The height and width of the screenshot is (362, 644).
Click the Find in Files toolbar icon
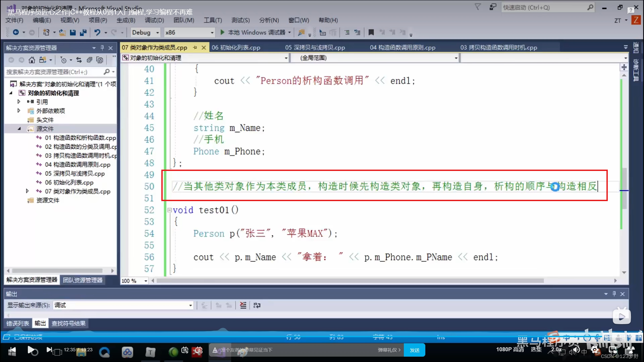[301, 32]
